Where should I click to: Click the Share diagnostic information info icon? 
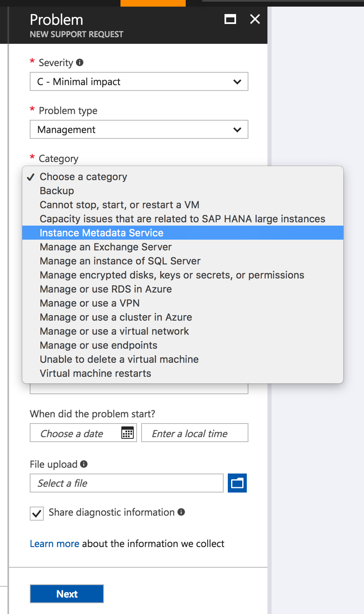181,512
